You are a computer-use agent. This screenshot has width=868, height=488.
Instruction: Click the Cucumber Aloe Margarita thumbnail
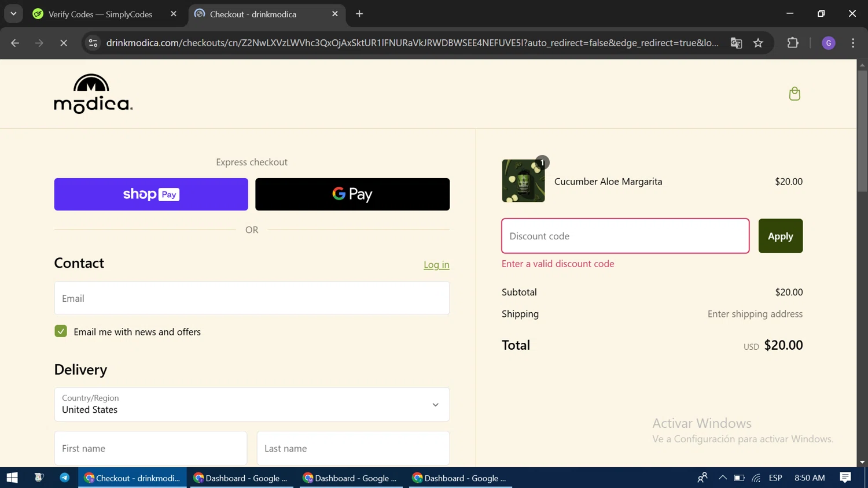pos(523,181)
